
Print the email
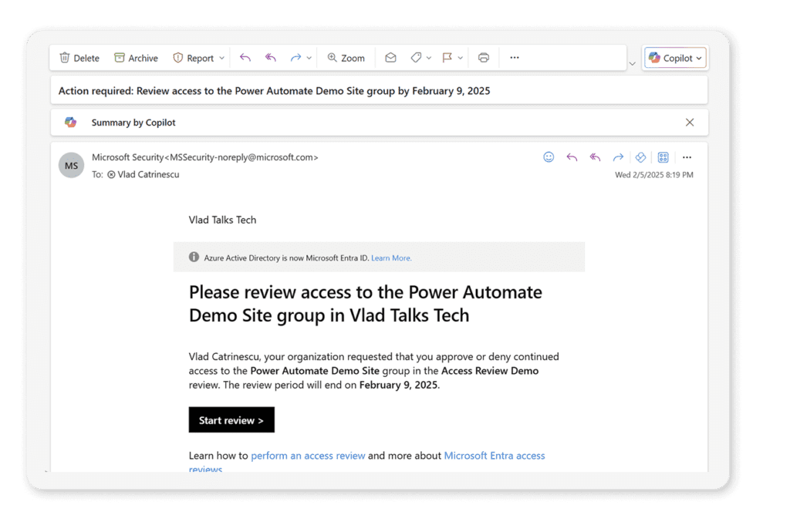point(484,58)
